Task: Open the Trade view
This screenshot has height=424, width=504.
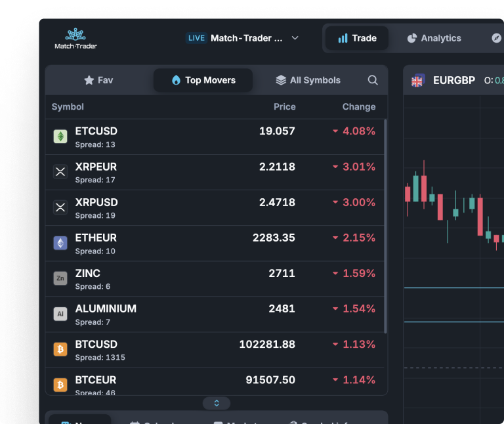Action: (x=357, y=38)
